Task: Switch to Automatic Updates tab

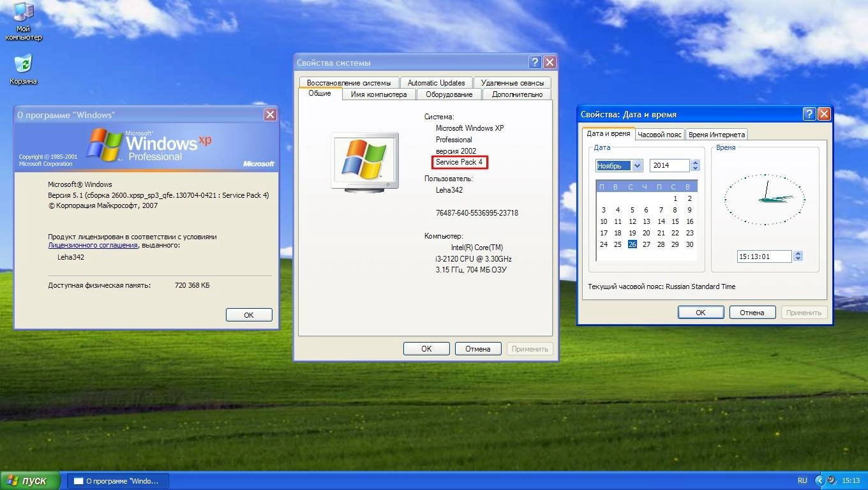Action: 437,83
